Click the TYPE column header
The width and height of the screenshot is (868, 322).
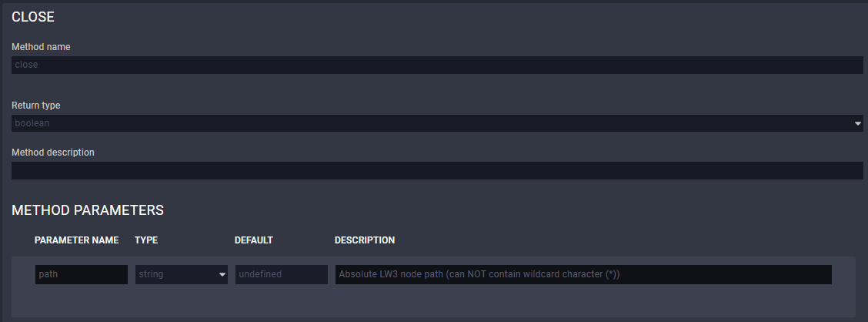coord(146,240)
